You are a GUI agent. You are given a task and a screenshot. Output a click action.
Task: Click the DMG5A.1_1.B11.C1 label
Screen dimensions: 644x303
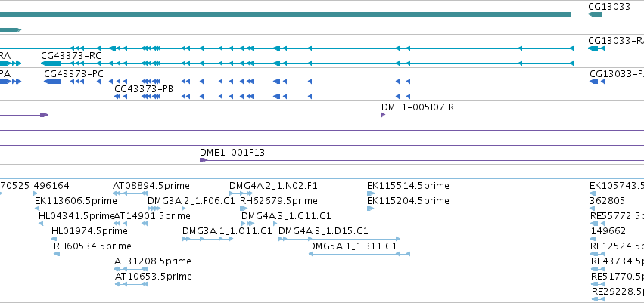tap(353, 246)
